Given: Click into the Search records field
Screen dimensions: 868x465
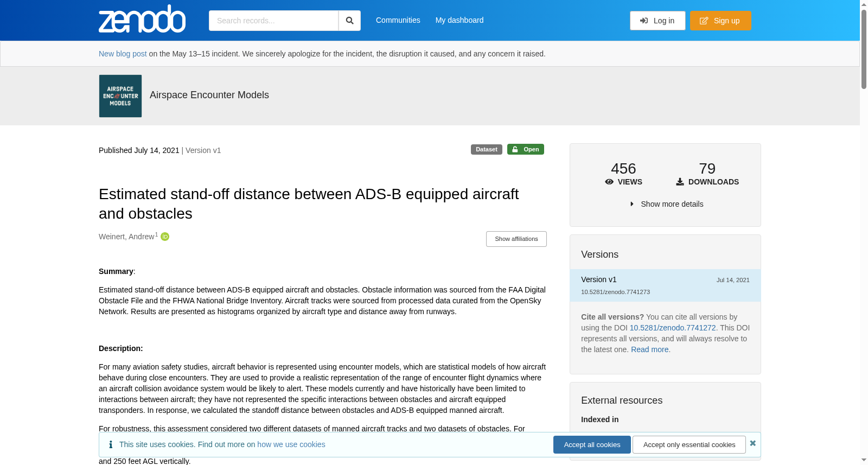Looking at the screenshot, I should tap(273, 21).
